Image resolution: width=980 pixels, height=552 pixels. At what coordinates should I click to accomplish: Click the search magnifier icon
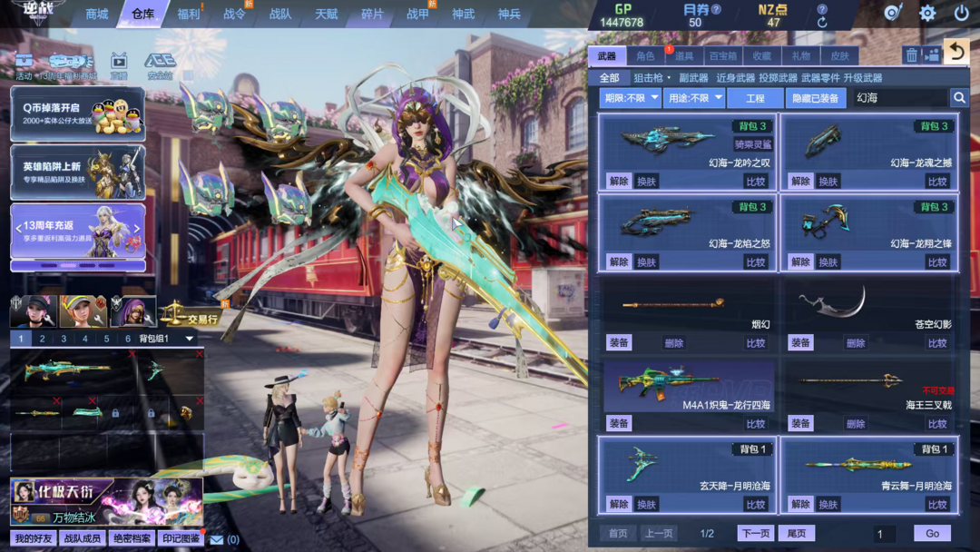tap(959, 97)
